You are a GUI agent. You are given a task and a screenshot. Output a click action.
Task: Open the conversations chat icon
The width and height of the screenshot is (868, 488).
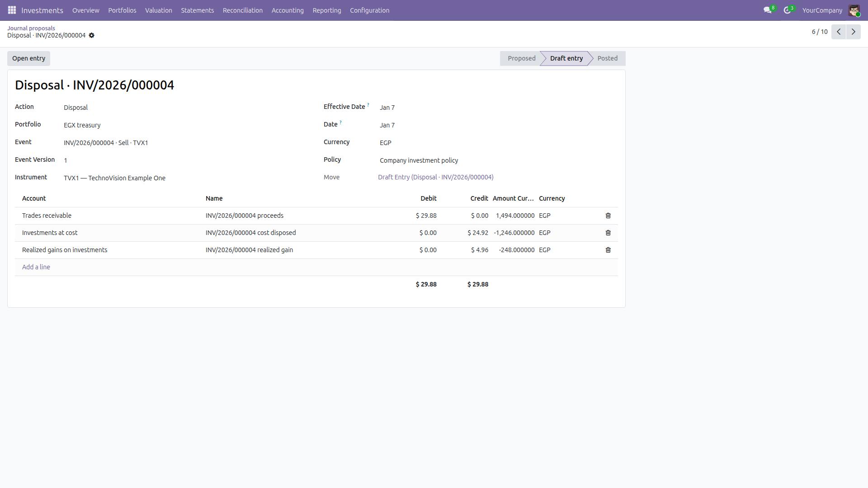[x=767, y=10]
